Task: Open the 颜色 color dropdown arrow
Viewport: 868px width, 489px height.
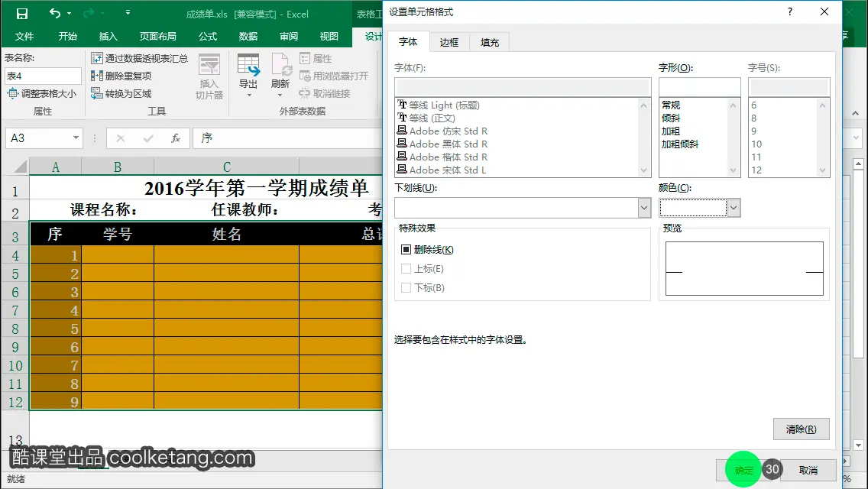Action: point(734,208)
